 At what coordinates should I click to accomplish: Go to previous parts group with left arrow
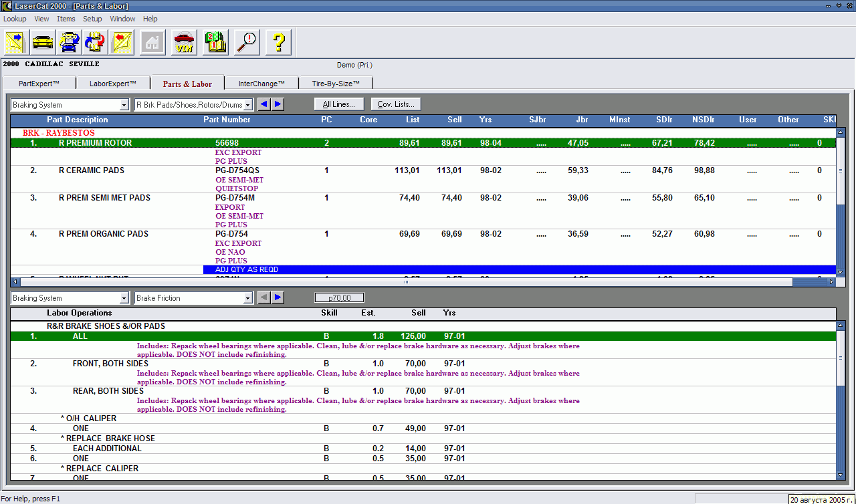tap(264, 104)
